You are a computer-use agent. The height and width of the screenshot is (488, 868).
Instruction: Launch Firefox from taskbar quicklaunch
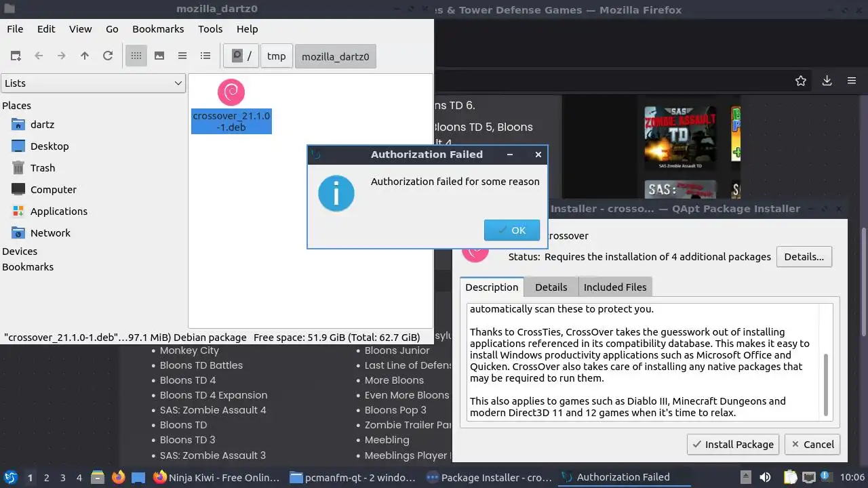[x=118, y=477]
